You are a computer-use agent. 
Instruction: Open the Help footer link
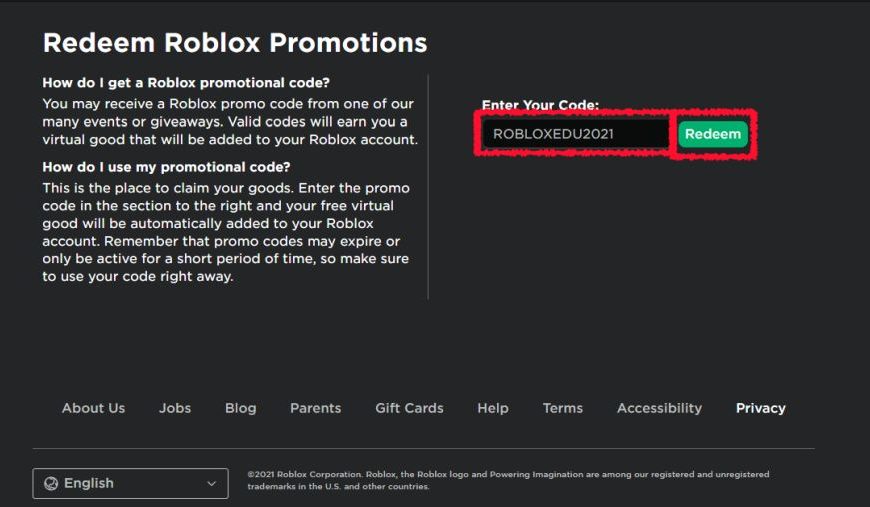coord(492,408)
